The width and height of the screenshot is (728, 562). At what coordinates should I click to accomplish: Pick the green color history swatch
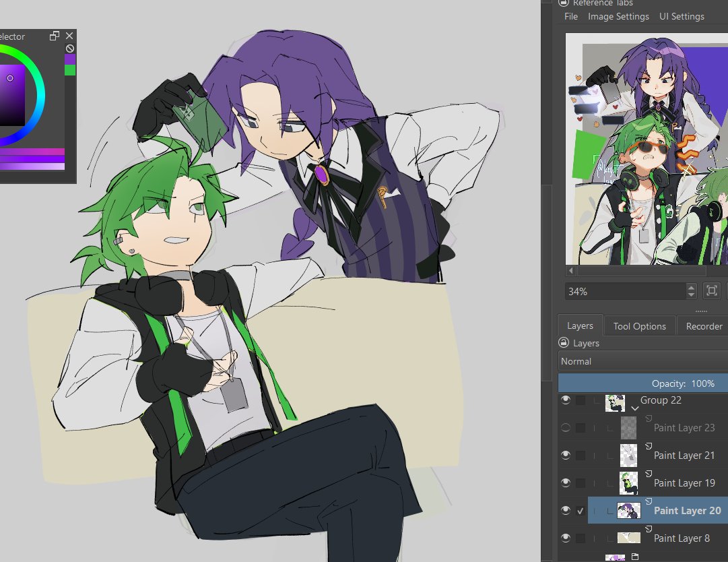[70, 69]
